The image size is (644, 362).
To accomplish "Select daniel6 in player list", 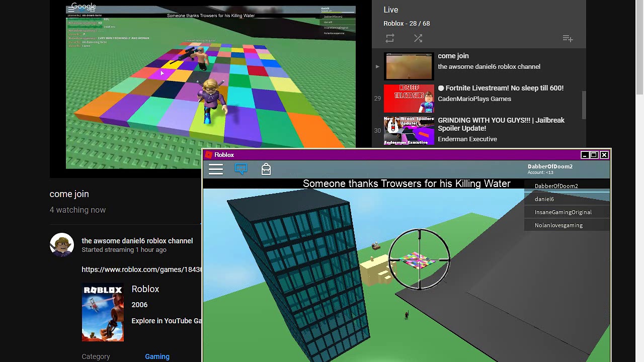I will click(x=567, y=199).
